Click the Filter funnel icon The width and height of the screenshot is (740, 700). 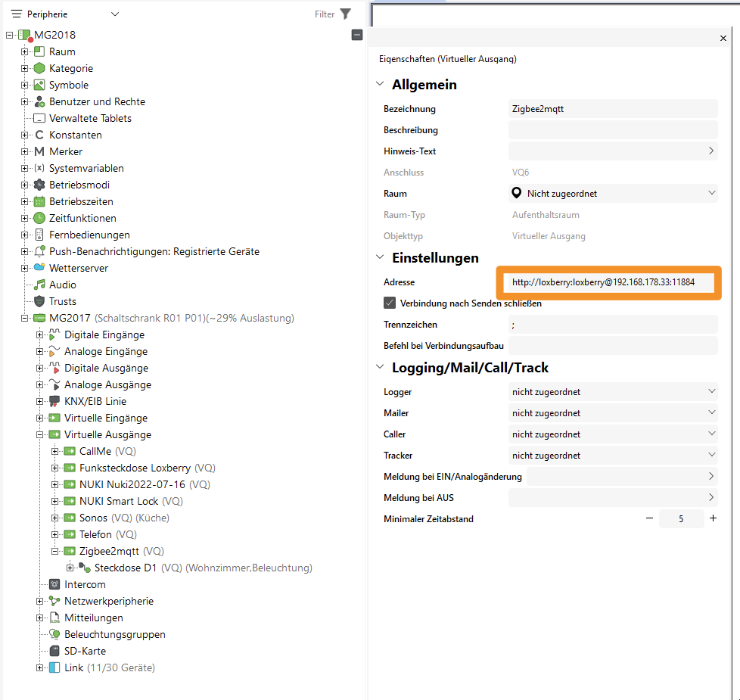coord(346,14)
